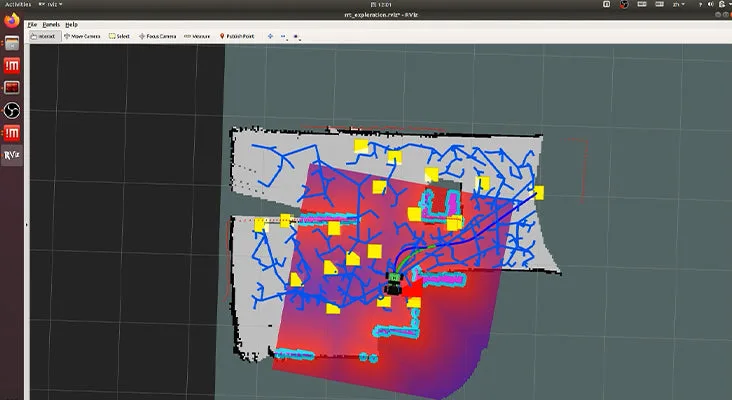Launch Firefox from the dock
Image resolution: width=732 pixels, height=400 pixels.
pyautogui.click(x=12, y=21)
